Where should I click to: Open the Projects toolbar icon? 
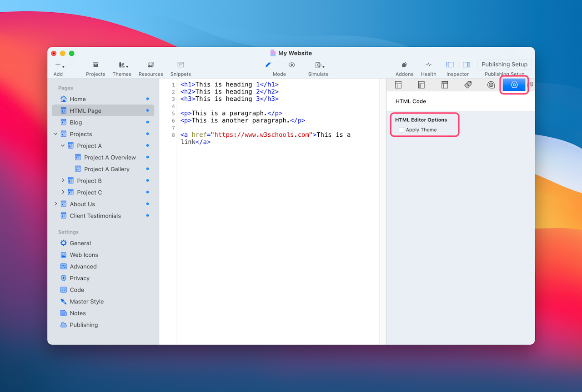(95, 65)
